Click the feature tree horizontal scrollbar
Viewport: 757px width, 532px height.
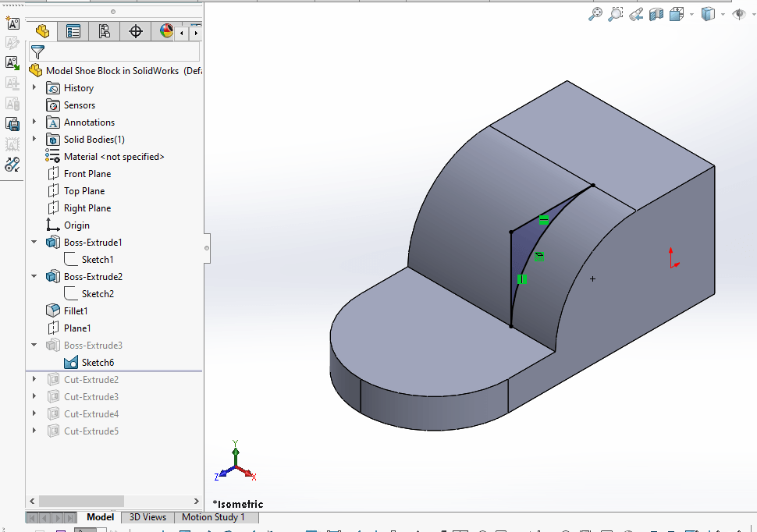[x=81, y=501]
